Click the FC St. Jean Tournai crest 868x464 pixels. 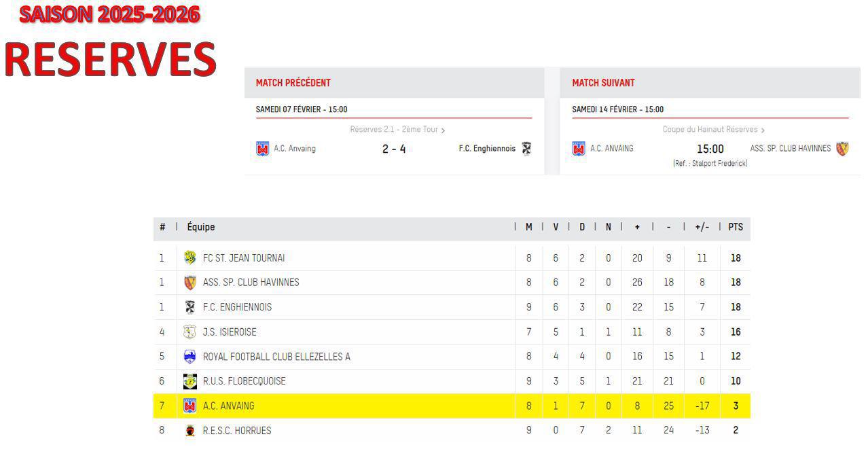point(190,258)
